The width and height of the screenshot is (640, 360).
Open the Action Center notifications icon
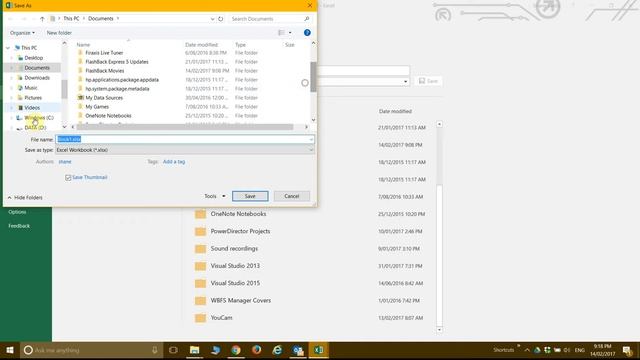click(x=627, y=350)
